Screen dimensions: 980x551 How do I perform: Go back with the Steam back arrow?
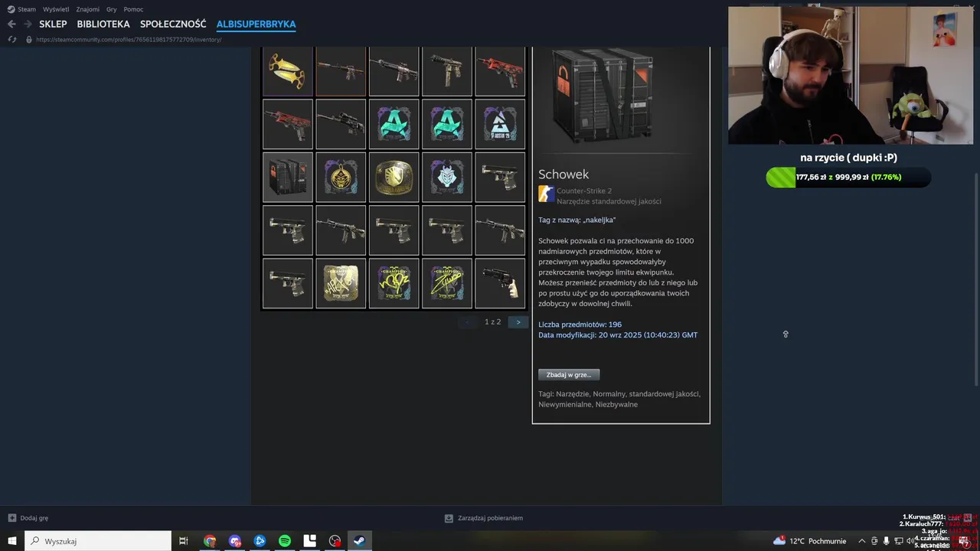tap(11, 24)
